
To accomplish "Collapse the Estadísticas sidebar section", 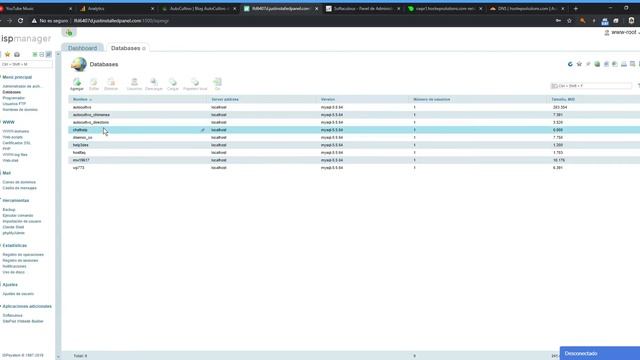I will click(14, 245).
